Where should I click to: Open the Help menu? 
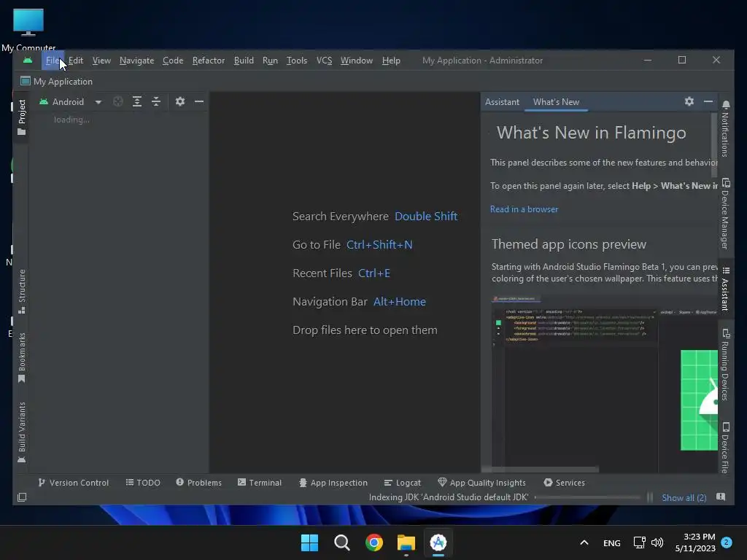point(391,61)
